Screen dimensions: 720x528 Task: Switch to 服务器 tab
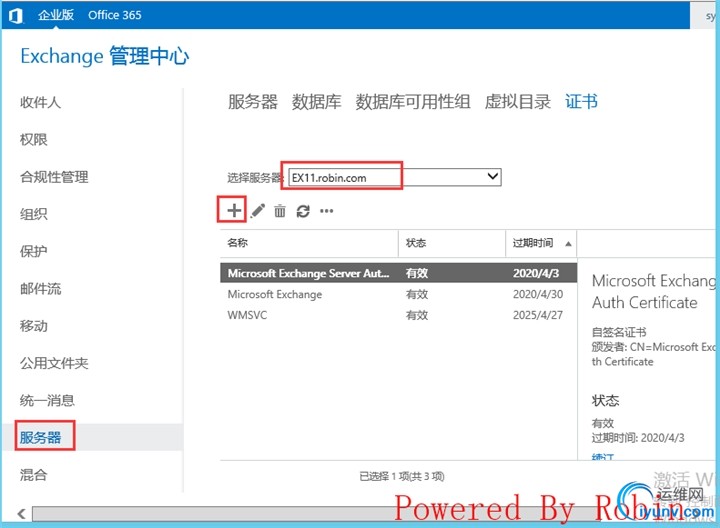coord(253,101)
